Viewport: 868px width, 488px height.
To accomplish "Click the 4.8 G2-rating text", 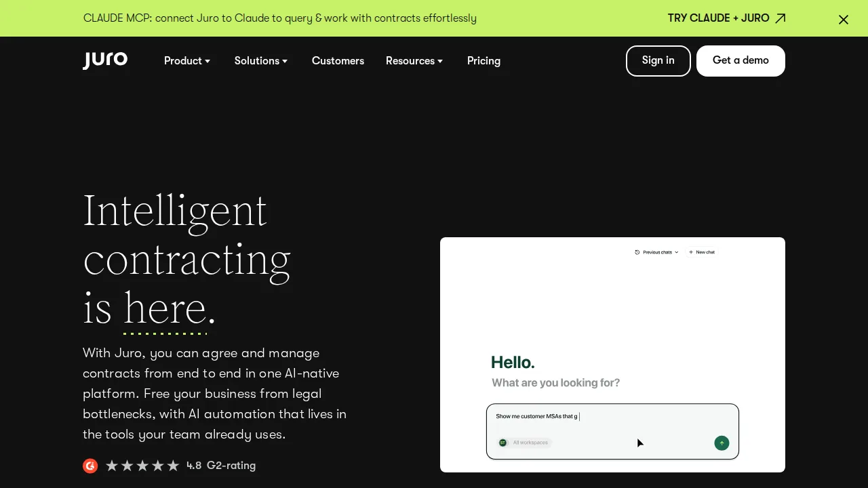I will coord(221,466).
